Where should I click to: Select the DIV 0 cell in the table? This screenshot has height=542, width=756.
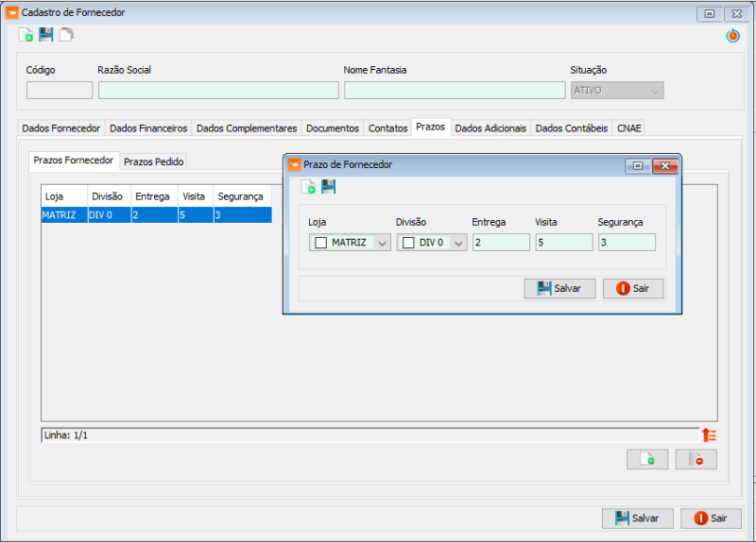[109, 215]
